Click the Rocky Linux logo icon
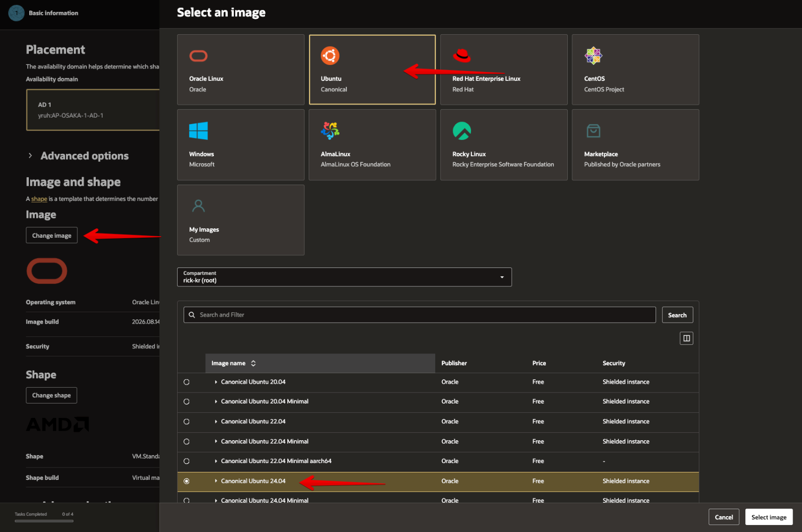This screenshot has height=532, width=802. 462,131
